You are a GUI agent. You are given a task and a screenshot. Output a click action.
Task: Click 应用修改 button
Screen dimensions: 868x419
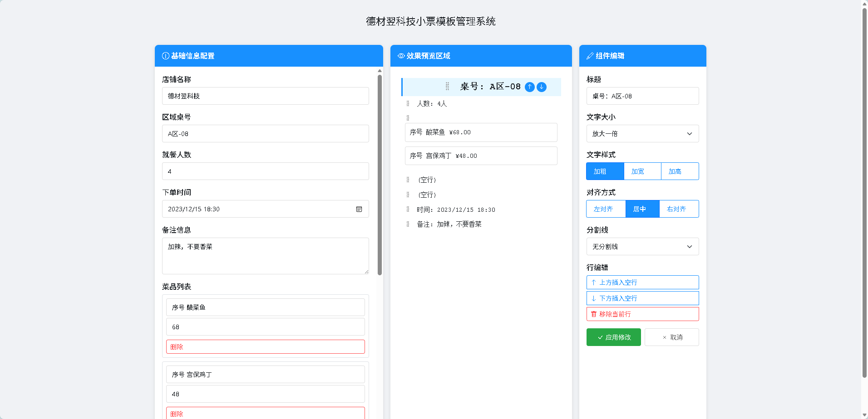(613, 337)
